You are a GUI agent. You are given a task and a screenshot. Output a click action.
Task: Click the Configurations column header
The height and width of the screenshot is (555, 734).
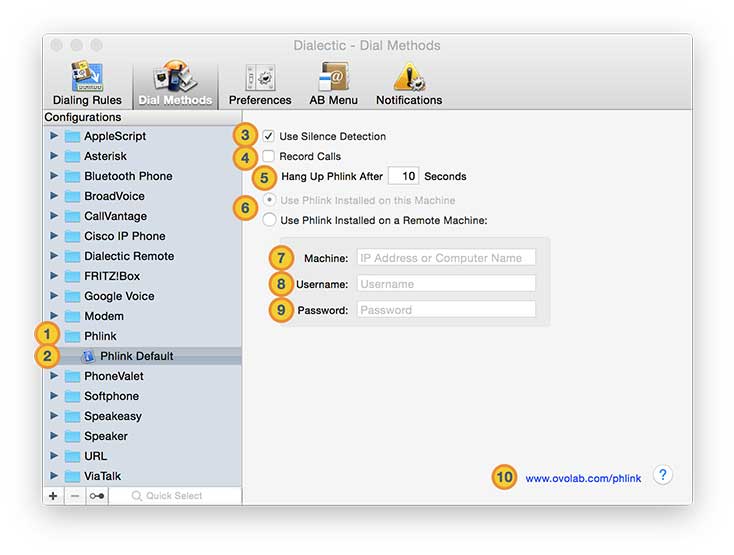tap(142, 117)
